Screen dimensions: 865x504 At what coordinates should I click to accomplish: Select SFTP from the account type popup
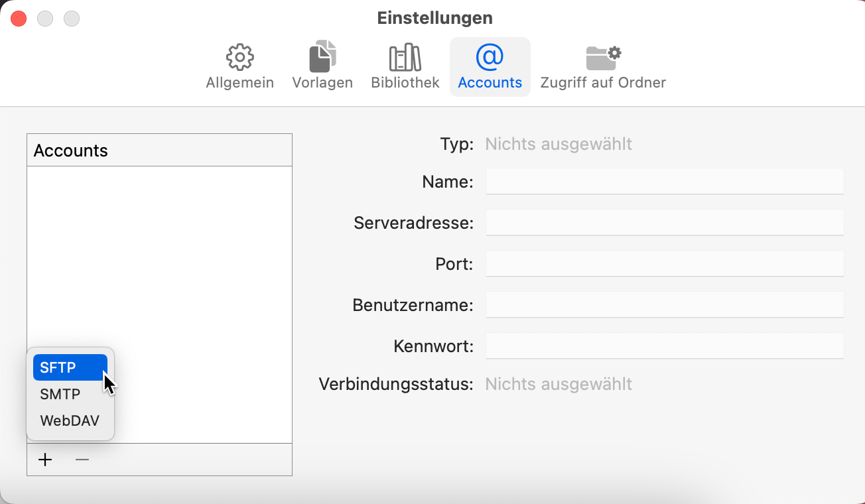tap(70, 367)
